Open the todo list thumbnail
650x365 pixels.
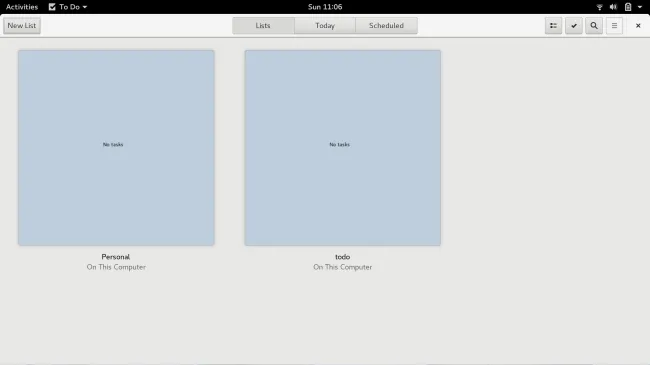point(342,148)
